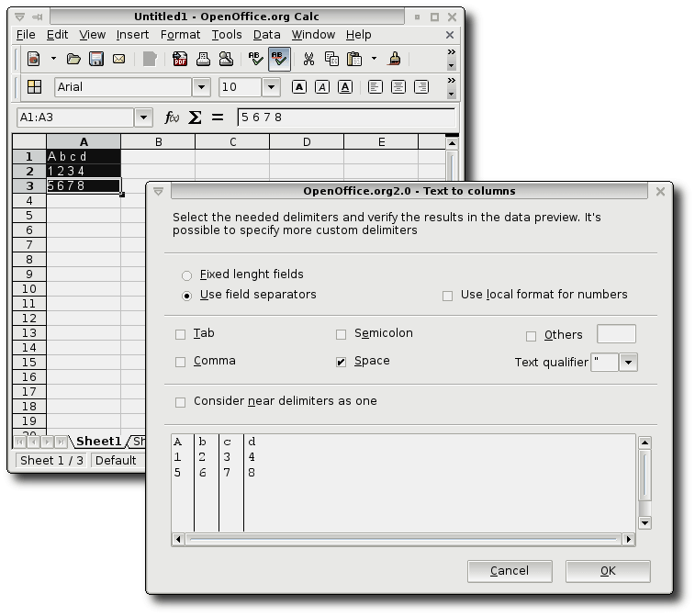The height and width of the screenshot is (616, 695).
Task: Click the Sum sigma icon
Action: coord(195,118)
